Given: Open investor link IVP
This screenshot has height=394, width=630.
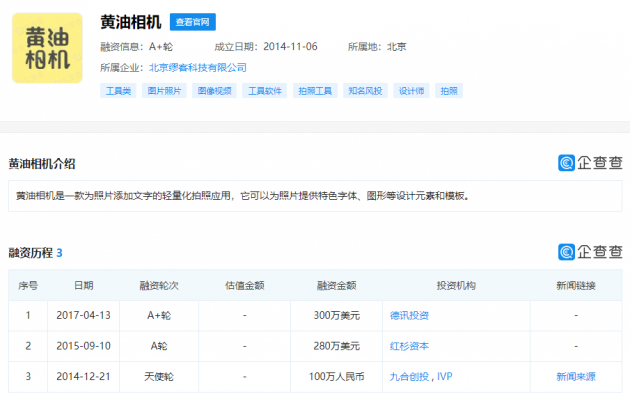Looking at the screenshot, I should (444, 376).
